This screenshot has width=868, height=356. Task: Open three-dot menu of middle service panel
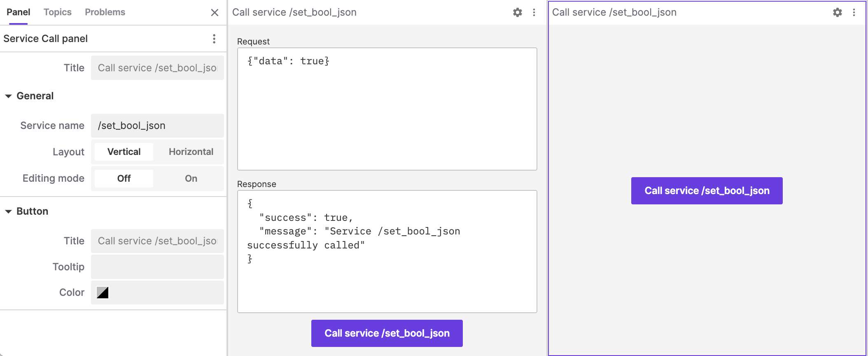[x=534, y=12]
